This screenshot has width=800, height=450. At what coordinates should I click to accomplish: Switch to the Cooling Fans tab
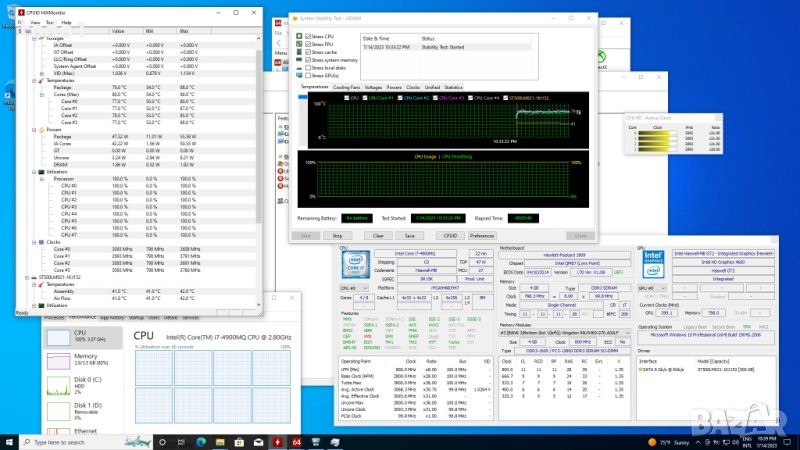coord(348,88)
